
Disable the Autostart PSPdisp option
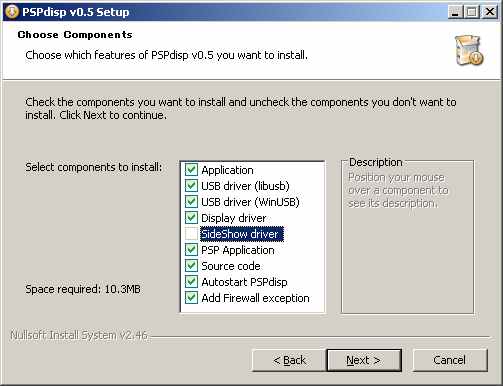[191, 282]
